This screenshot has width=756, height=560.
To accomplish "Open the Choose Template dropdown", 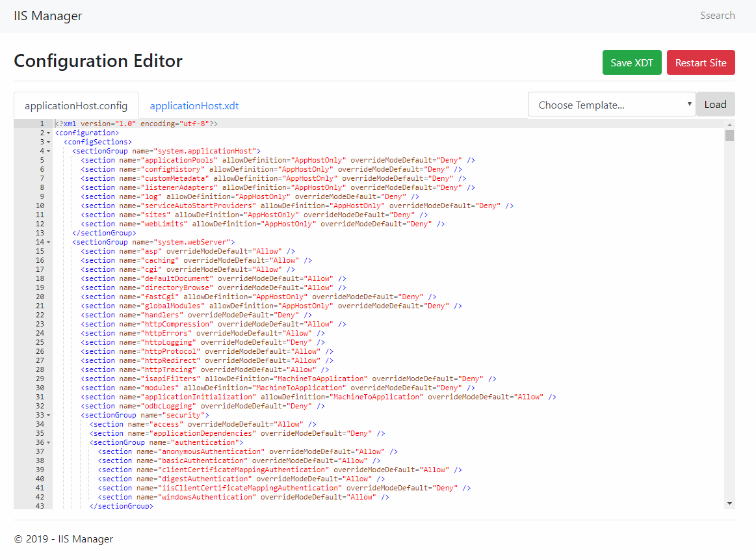I will point(612,105).
